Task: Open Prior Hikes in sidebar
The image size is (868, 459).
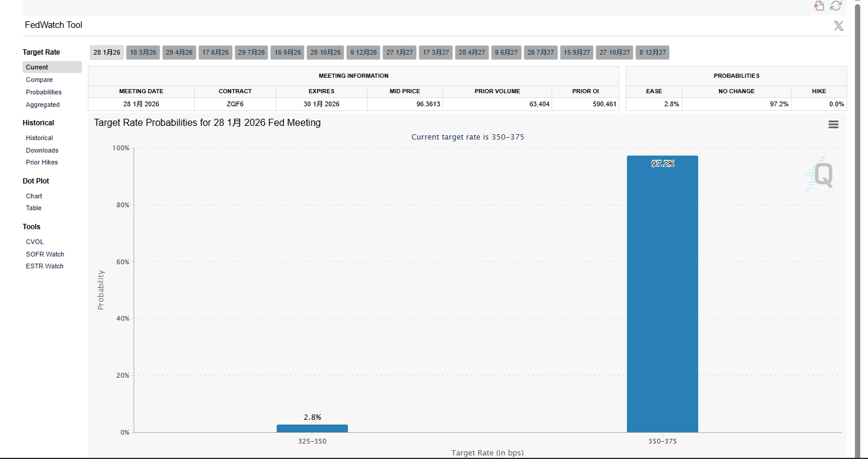Action: (42, 162)
